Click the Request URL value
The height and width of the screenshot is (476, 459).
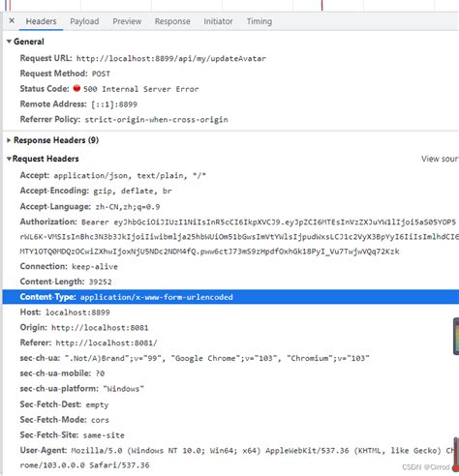coord(171,59)
